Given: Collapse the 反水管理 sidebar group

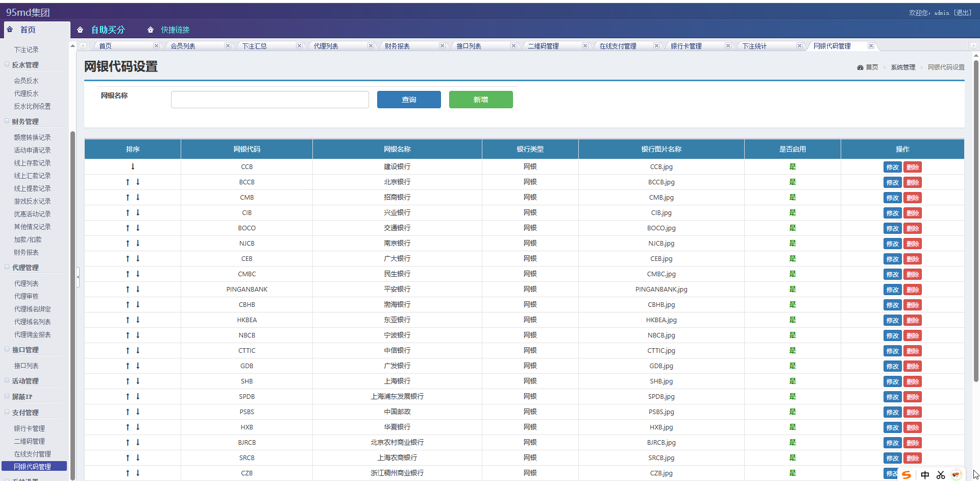Looking at the screenshot, I should point(7,65).
